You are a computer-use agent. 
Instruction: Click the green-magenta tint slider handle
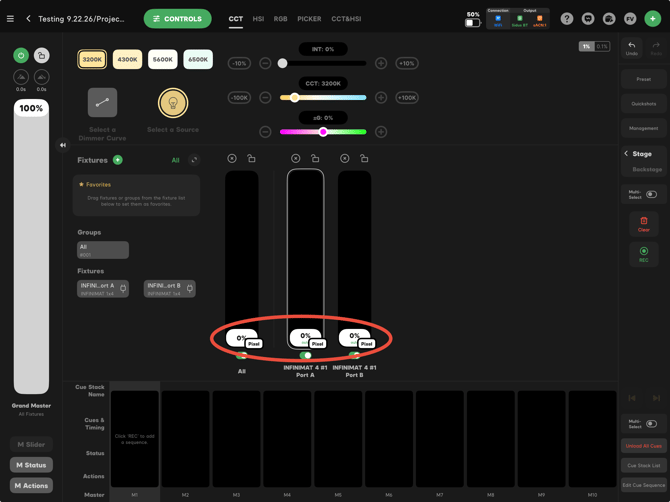323,132
